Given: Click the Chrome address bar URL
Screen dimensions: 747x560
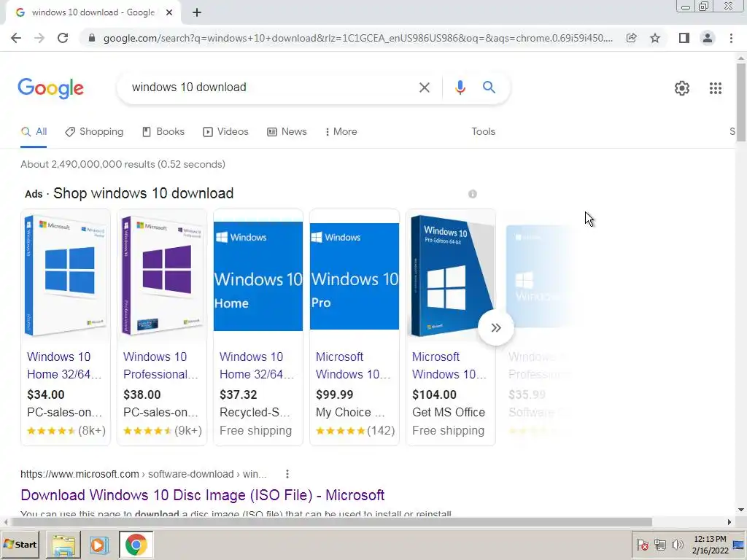Looking at the screenshot, I should [357, 38].
